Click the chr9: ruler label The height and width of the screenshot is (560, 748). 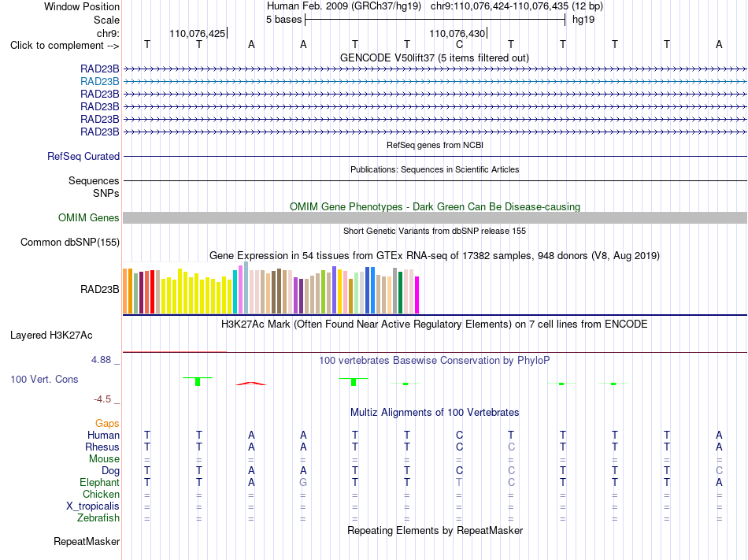click(108, 33)
